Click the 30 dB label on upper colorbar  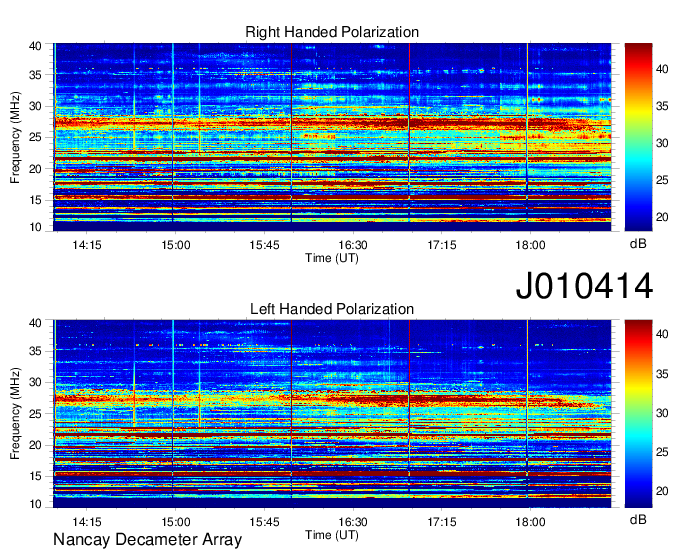[x=662, y=143]
